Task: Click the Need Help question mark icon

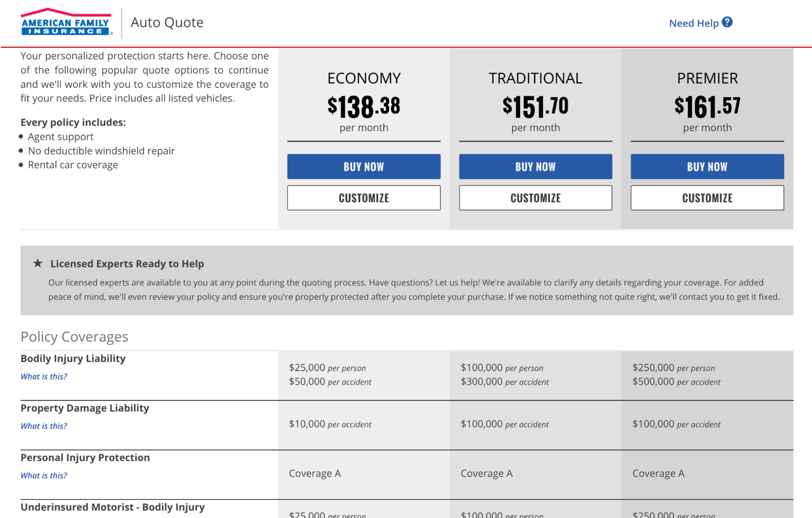Action: [x=727, y=22]
